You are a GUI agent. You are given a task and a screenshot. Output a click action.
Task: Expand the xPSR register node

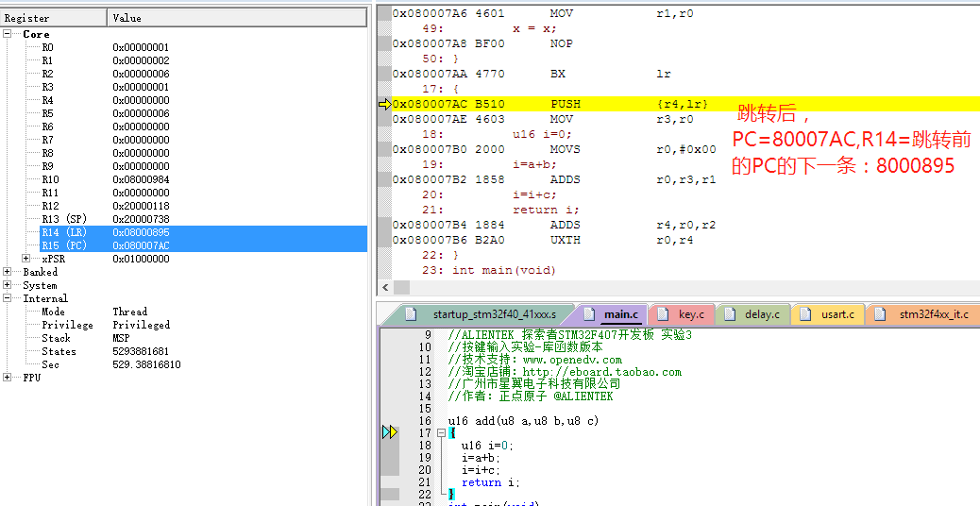click(25, 258)
